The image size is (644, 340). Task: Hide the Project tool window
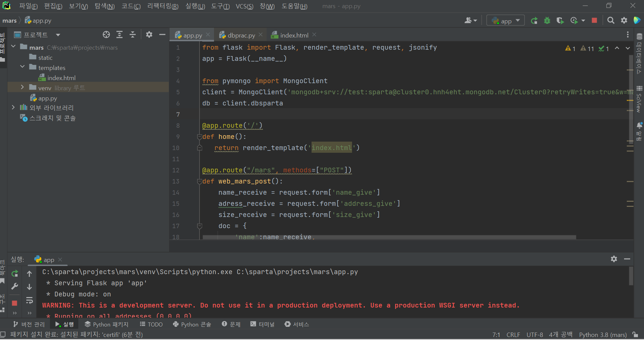162,34
